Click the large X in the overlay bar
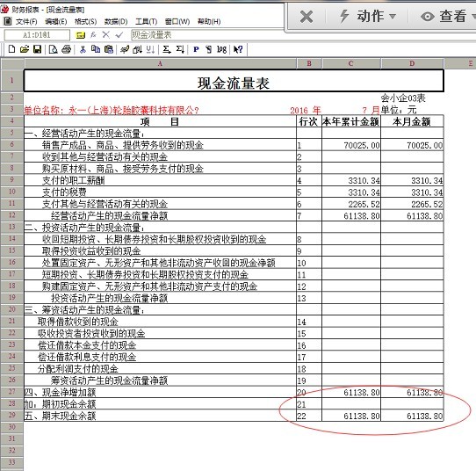The width and height of the screenshot is (476, 471). click(307, 16)
